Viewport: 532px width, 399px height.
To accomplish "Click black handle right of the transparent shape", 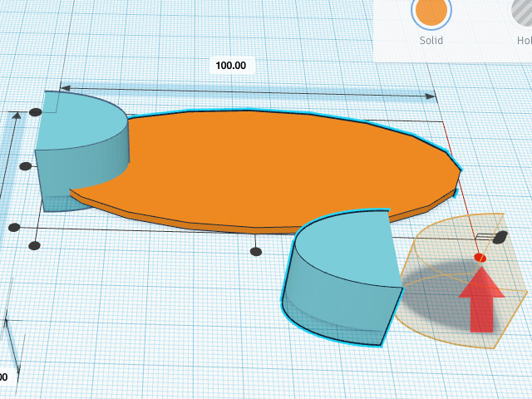I will click(500, 239).
